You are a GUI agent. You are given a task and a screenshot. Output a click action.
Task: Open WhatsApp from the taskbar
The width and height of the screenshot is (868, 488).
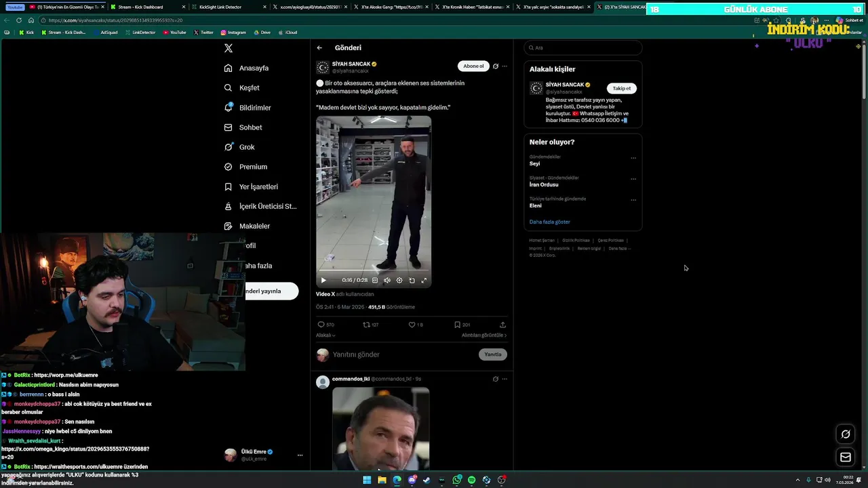tap(456, 480)
